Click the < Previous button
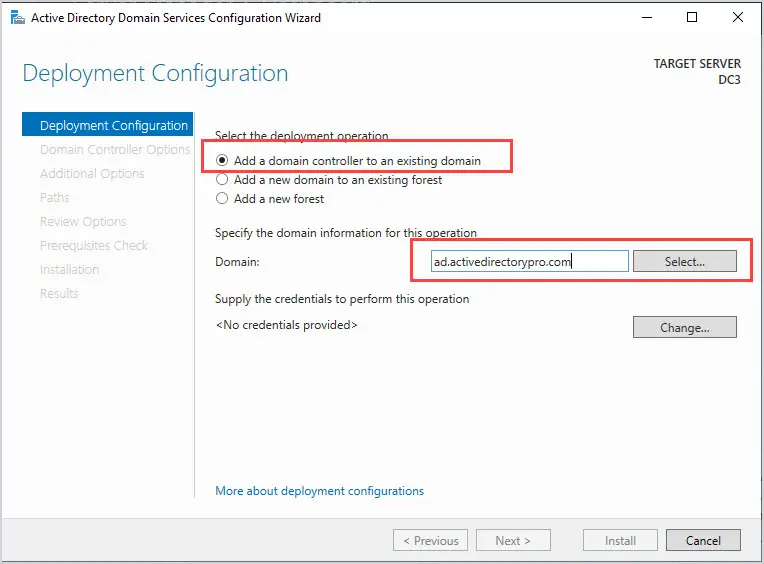Viewport: 764px width, 564px height. tap(430, 540)
